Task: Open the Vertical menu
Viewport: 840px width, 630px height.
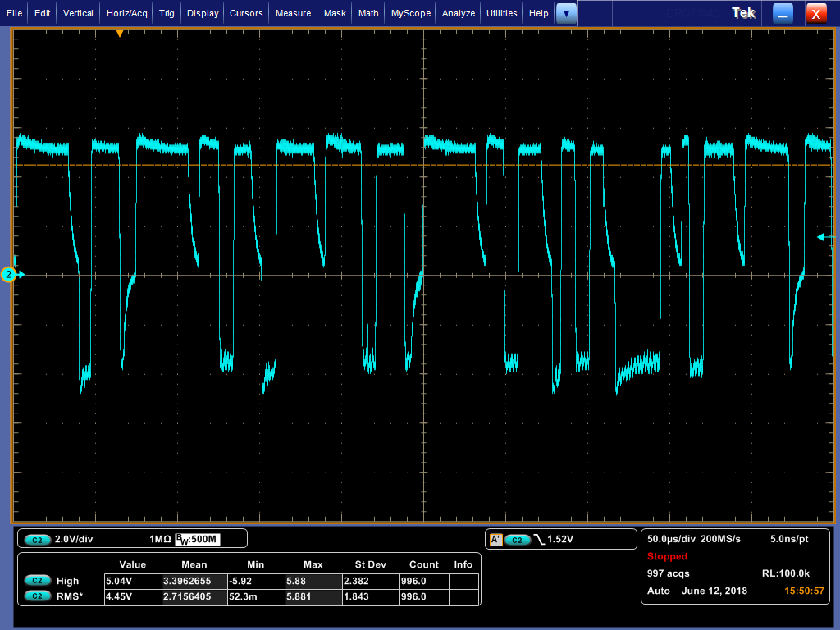Action: pyautogui.click(x=78, y=13)
